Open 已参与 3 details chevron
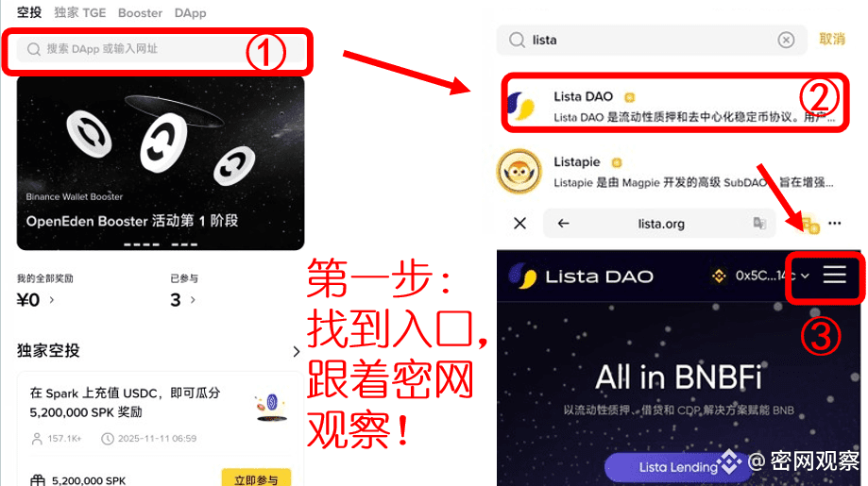The height and width of the screenshot is (486, 868). pos(193,300)
